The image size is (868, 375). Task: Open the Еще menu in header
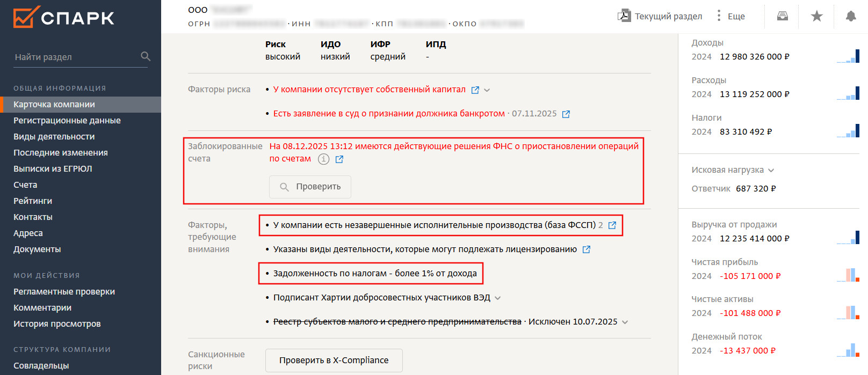coord(730,16)
